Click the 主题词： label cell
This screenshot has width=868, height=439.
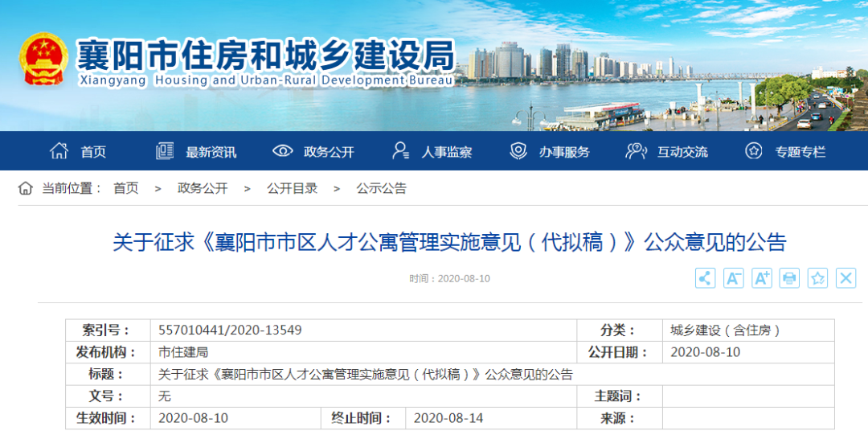[620, 396]
